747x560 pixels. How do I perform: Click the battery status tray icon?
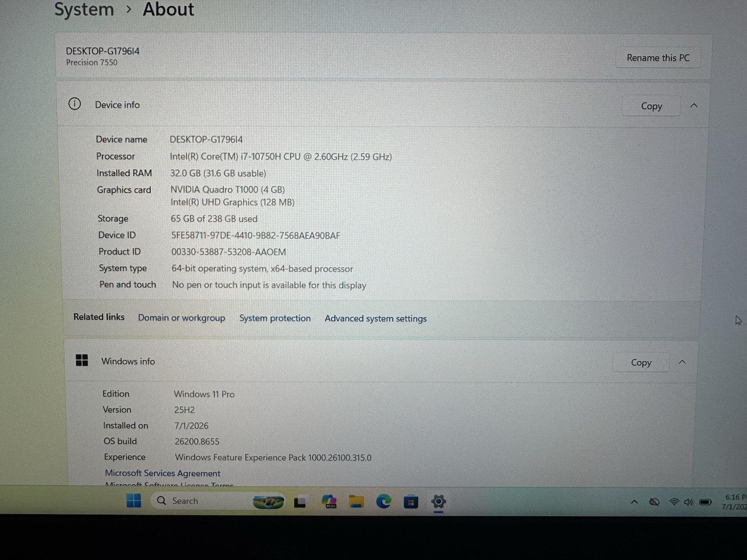(x=705, y=502)
